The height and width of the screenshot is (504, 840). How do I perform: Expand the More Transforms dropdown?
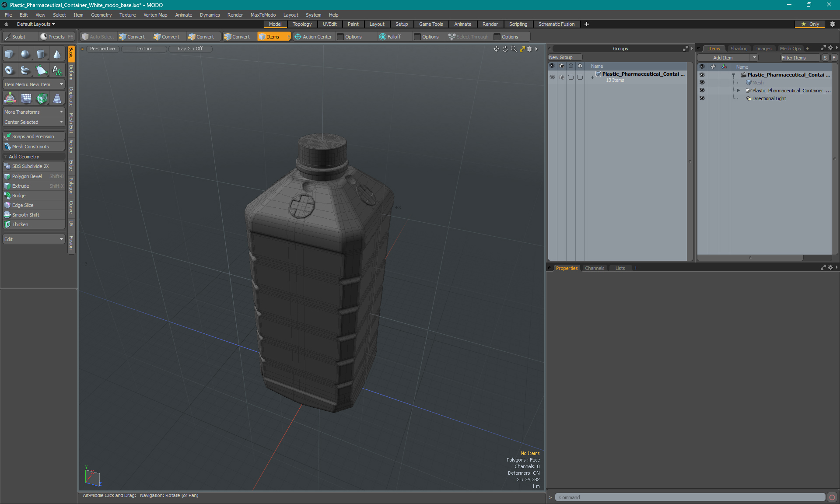click(x=33, y=112)
